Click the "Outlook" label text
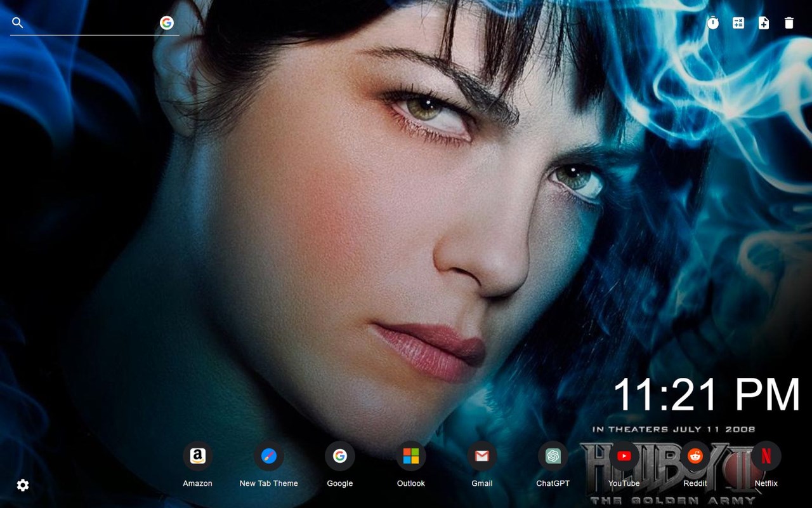812x508 pixels. coord(411,483)
